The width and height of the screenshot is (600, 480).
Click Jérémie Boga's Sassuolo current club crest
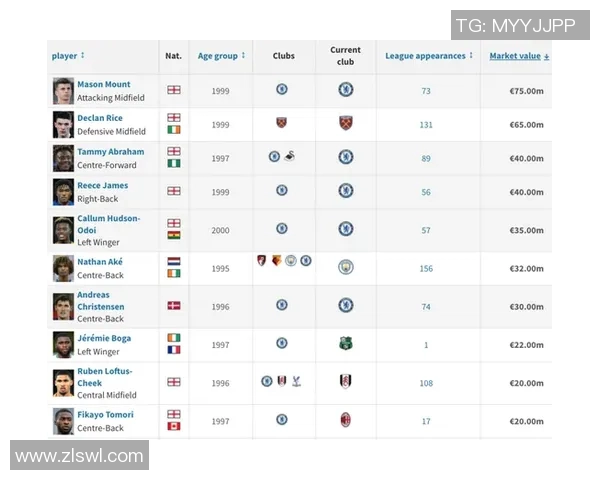[x=345, y=344]
